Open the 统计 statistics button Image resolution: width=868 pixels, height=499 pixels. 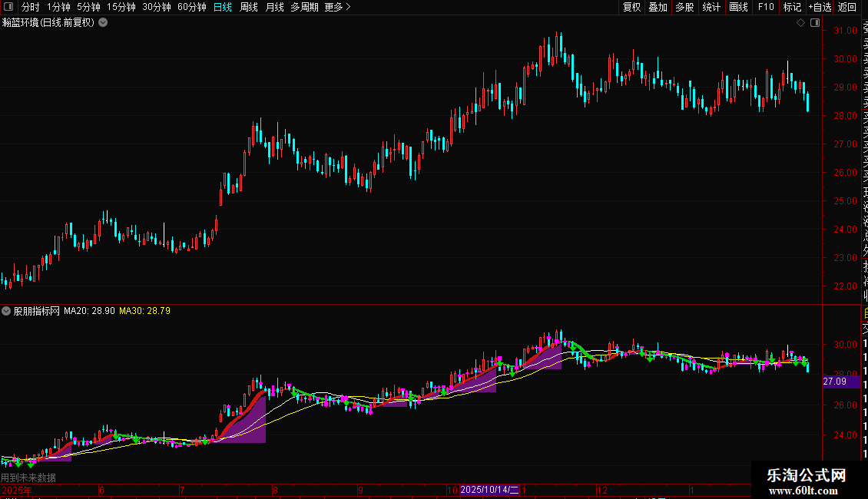click(711, 7)
